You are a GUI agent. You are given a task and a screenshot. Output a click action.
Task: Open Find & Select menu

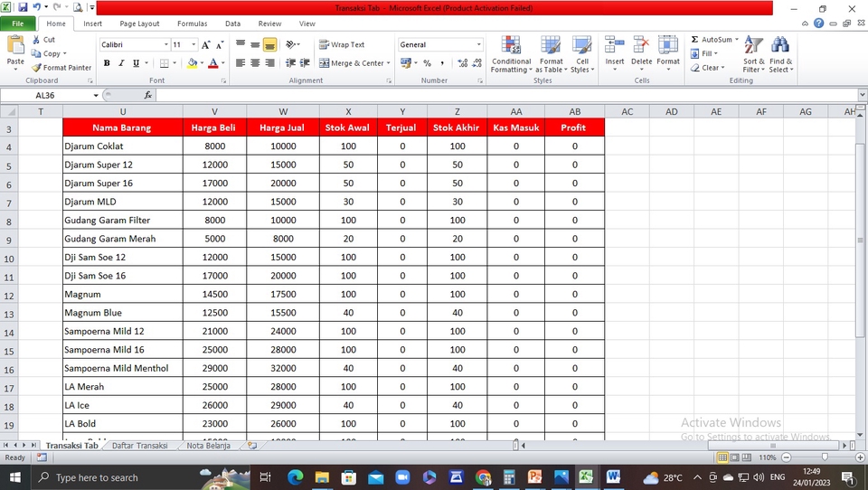780,54
